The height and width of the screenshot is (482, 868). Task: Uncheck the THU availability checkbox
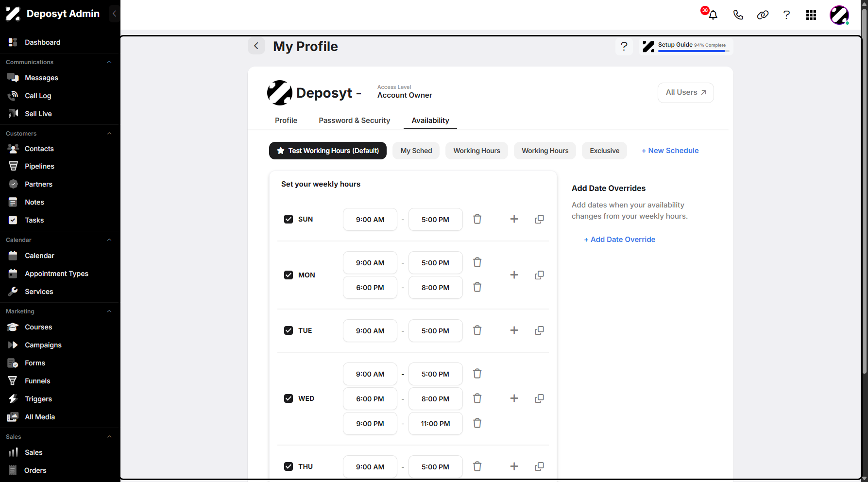289,466
